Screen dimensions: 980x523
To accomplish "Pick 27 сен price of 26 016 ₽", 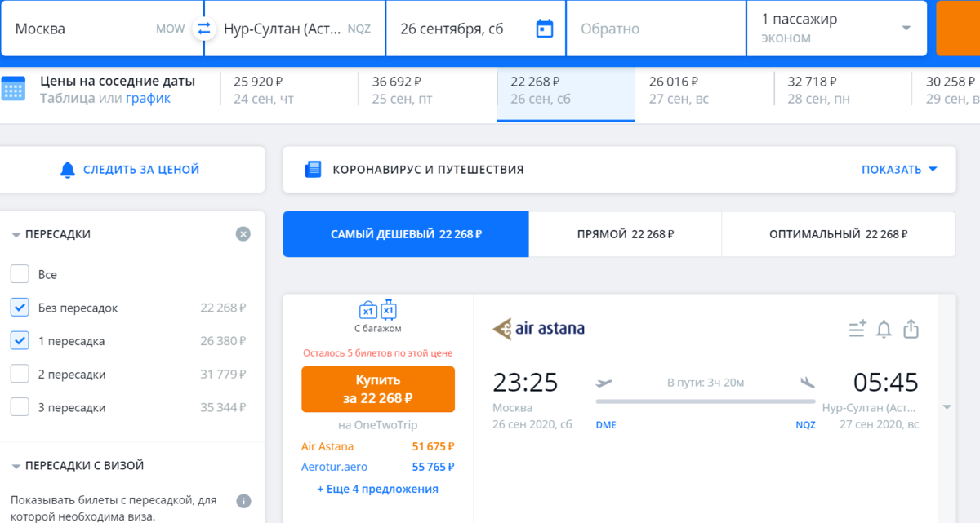I will (x=704, y=90).
